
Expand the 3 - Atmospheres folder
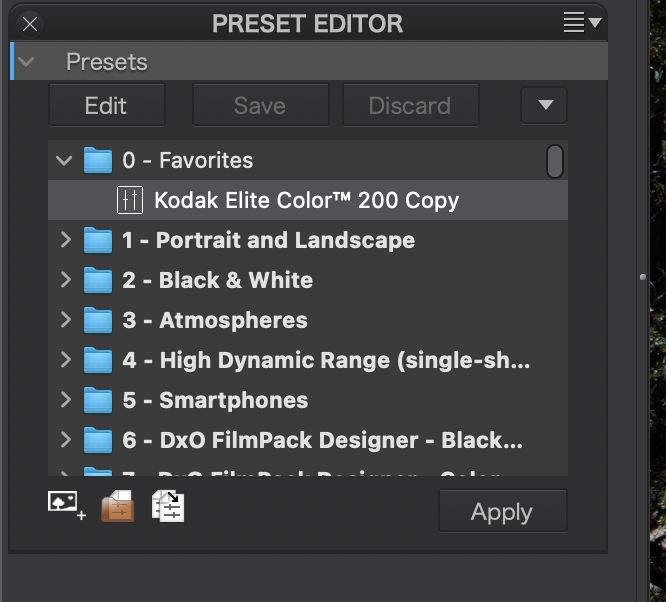click(65, 320)
